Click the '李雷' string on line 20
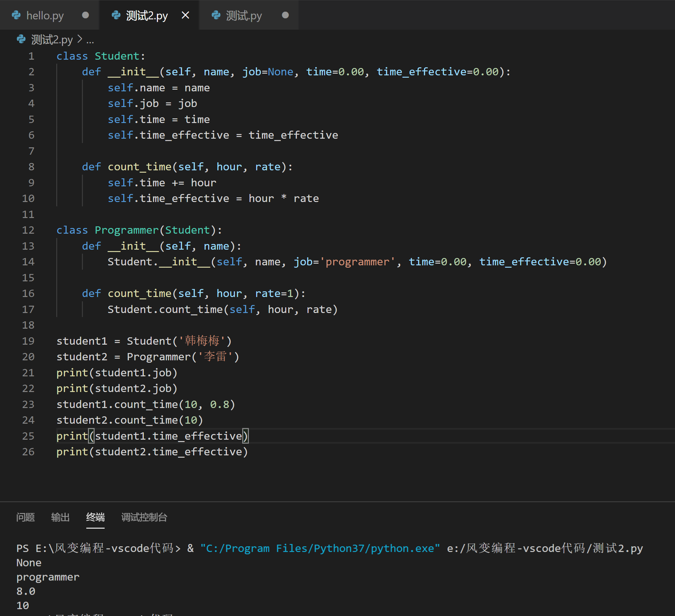The image size is (675, 616). tap(215, 357)
